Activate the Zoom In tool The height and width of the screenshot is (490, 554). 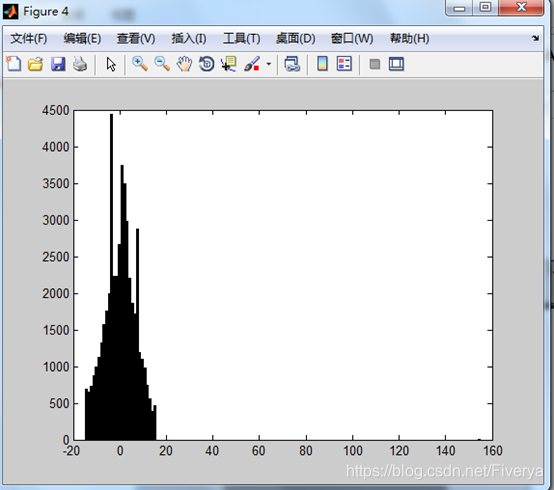point(140,64)
